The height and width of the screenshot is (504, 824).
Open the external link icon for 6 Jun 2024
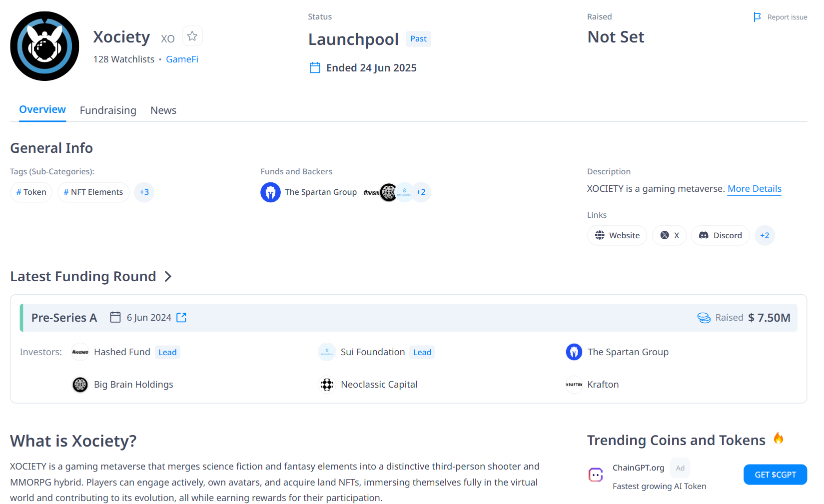click(181, 317)
